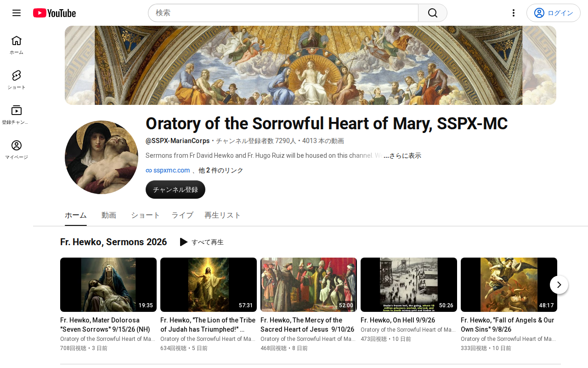The image size is (588, 368).
Task: Open Shorts in the sidebar
Action: click(17, 80)
